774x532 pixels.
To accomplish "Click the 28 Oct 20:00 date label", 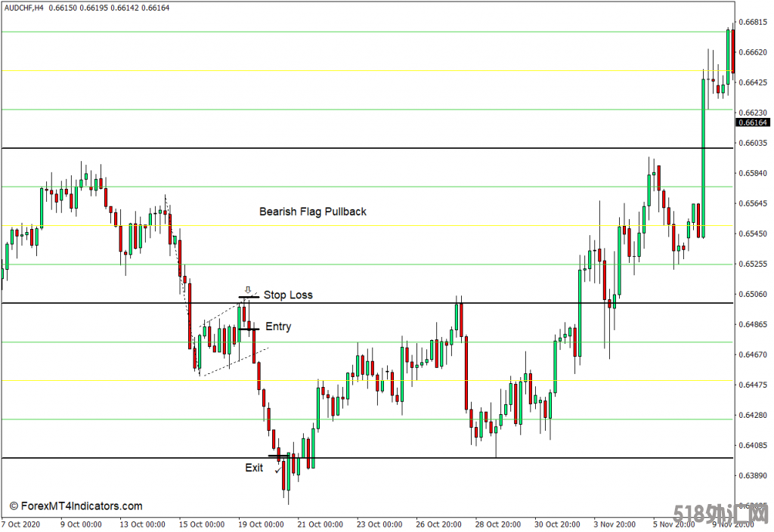I will click(497, 524).
